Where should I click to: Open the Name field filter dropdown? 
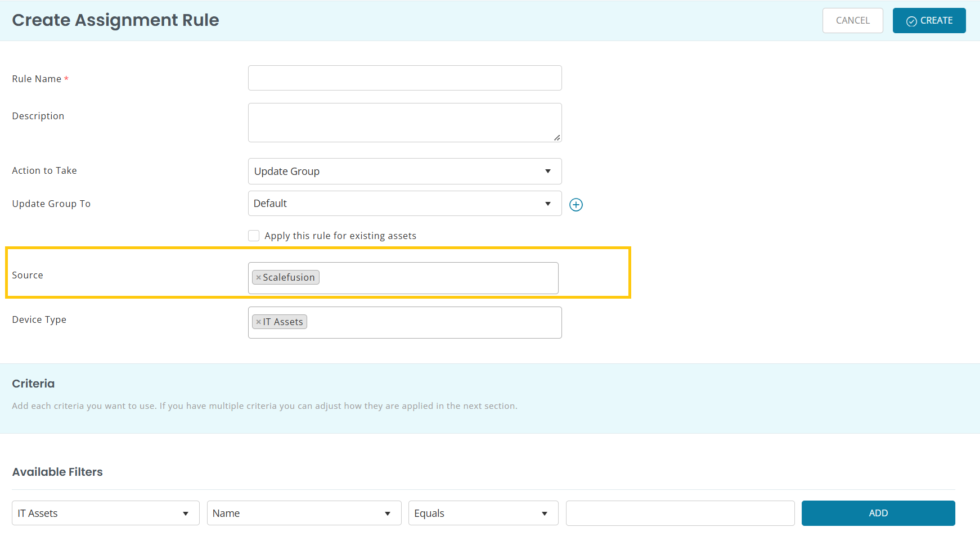point(304,513)
